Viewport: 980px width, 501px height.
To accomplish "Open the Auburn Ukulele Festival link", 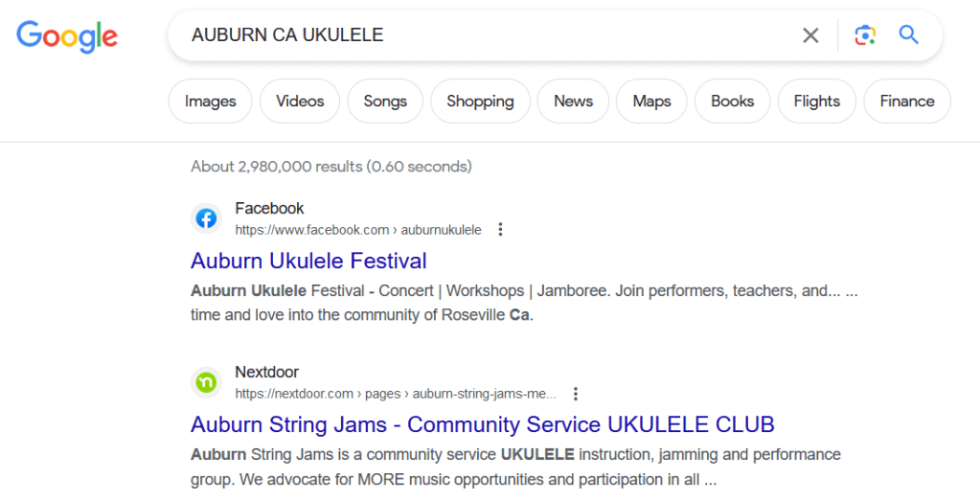I will tap(308, 261).
